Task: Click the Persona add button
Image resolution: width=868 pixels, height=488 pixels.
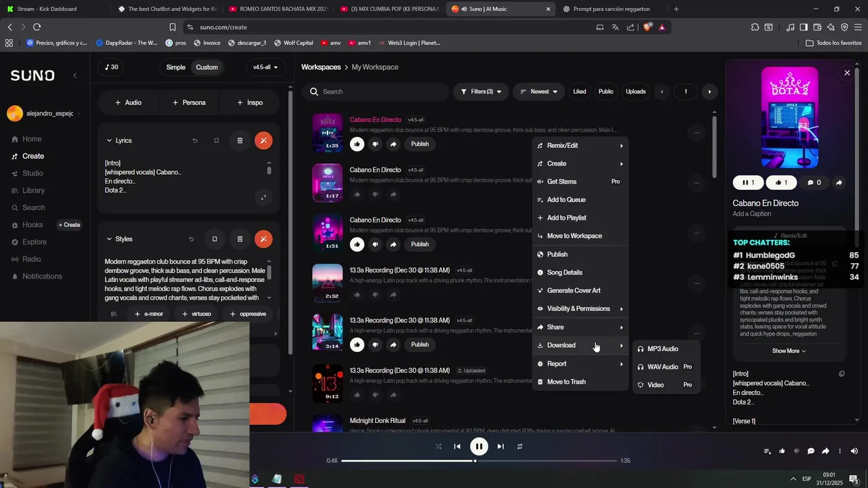Action: pyautogui.click(x=189, y=102)
